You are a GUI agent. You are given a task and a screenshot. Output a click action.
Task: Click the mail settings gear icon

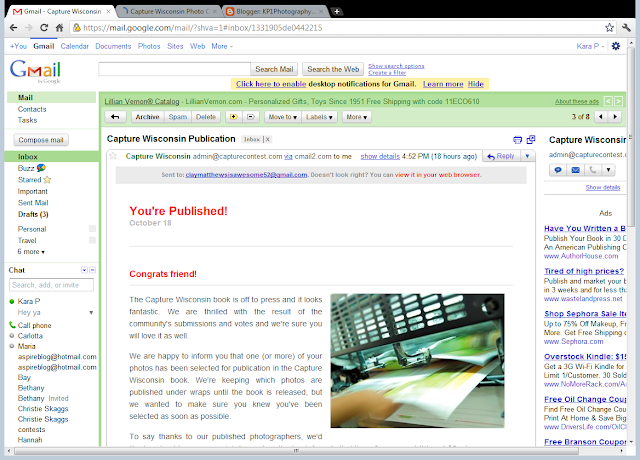[616, 46]
